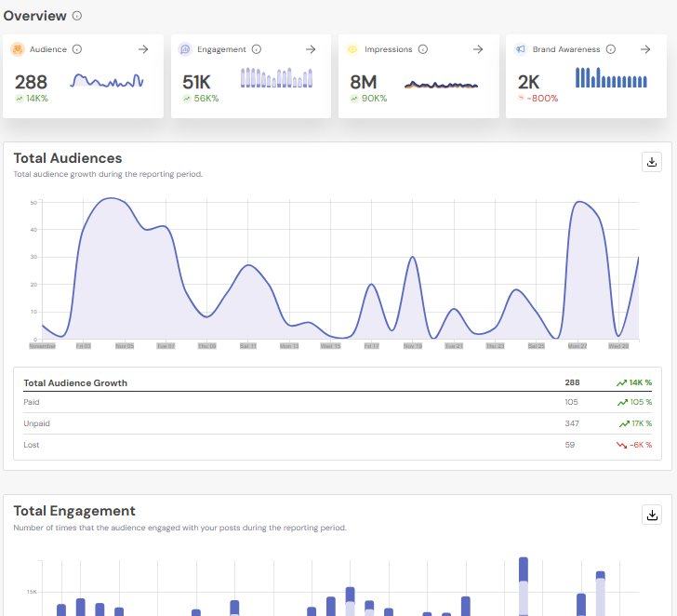Click the 51K engagement value
The width and height of the screenshot is (677, 616).
(x=196, y=82)
